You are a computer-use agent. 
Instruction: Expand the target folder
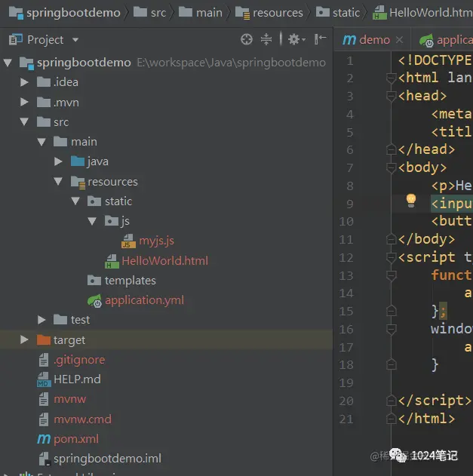pos(24,339)
